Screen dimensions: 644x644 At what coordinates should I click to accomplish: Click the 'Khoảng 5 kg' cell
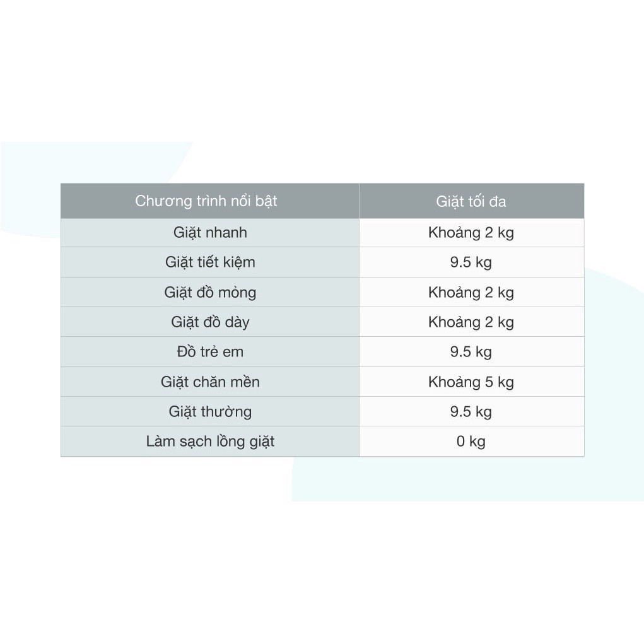tap(471, 382)
